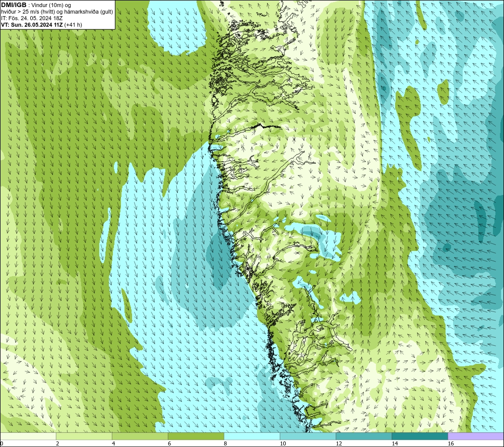Image resolution: width=504 pixels, height=447 pixels.
Task: Click the 'DMI/IGB' title text
Action: (x=14, y=5)
